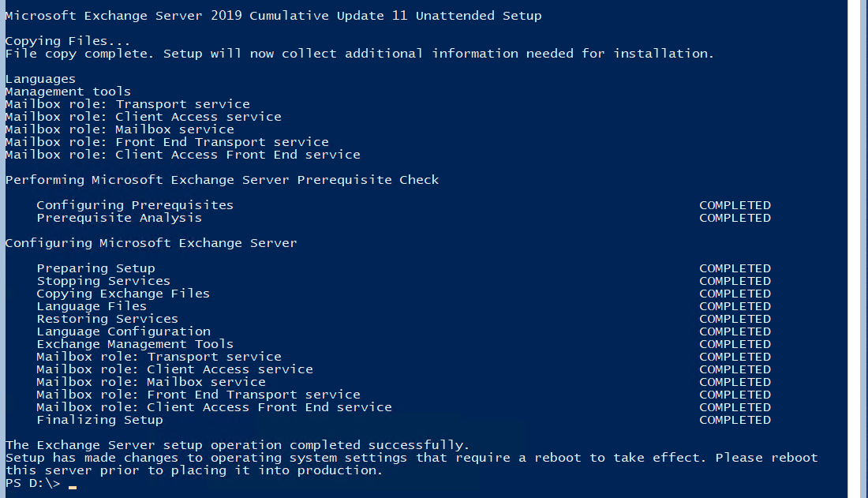Click the "Copying Files..." text line
The image size is (868, 498).
pyautogui.click(x=68, y=41)
